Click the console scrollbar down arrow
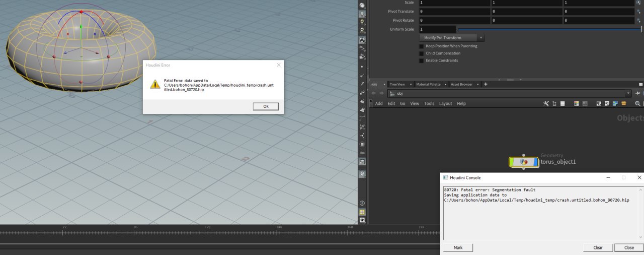The height and width of the screenshot is (255, 644). coord(640,237)
